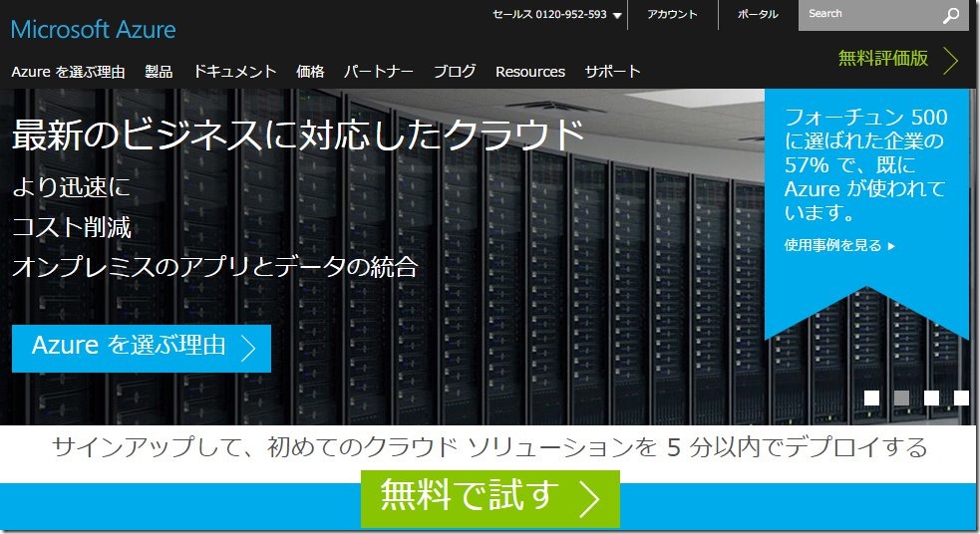
Task: Open the Azure を選ぶ理由 menu item
Action: tap(68, 72)
